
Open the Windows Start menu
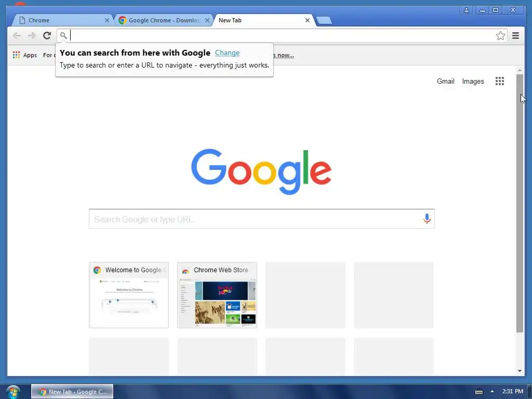tap(13, 392)
